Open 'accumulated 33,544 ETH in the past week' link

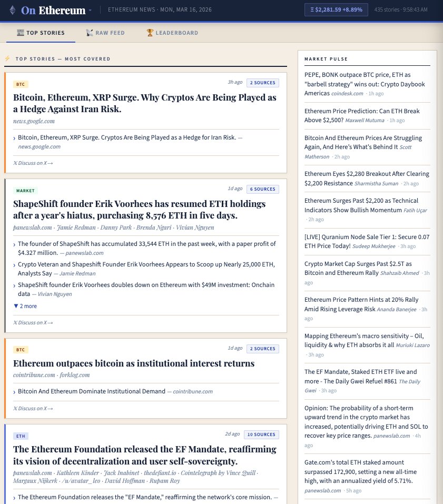click(146, 248)
